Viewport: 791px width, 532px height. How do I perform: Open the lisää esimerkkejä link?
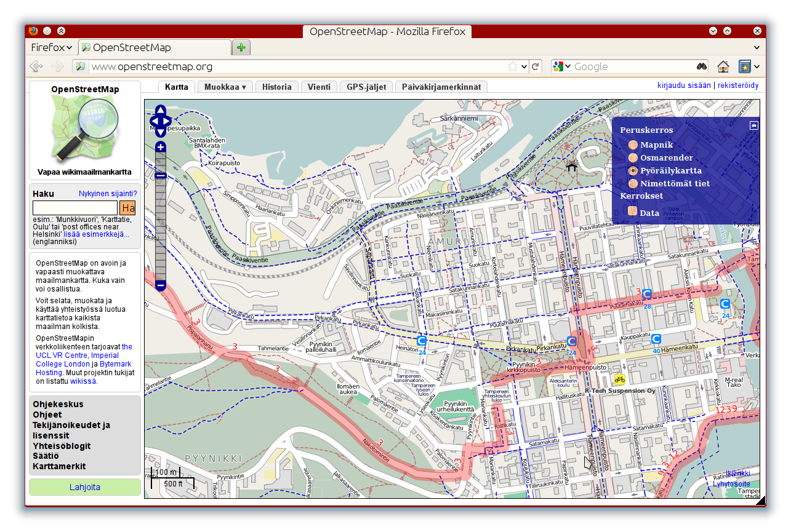pyautogui.click(x=96, y=234)
